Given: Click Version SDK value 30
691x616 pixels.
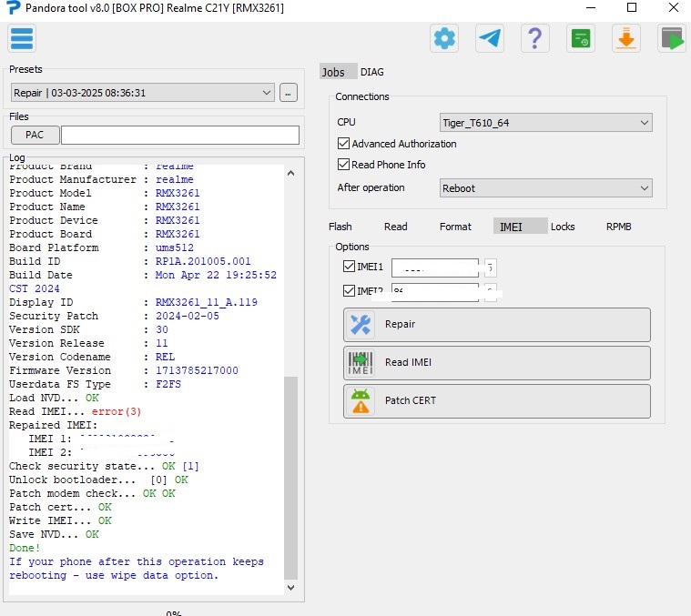Looking at the screenshot, I should pos(162,329).
